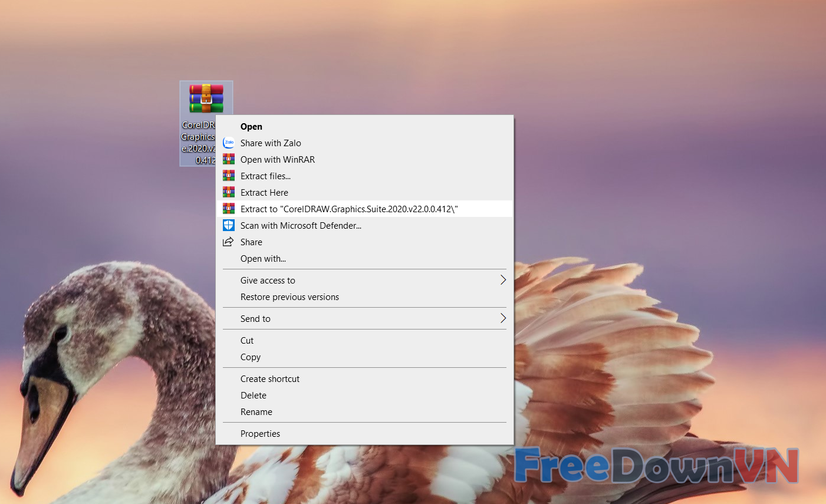Click WinRAR icon beside Extract Here

229,192
